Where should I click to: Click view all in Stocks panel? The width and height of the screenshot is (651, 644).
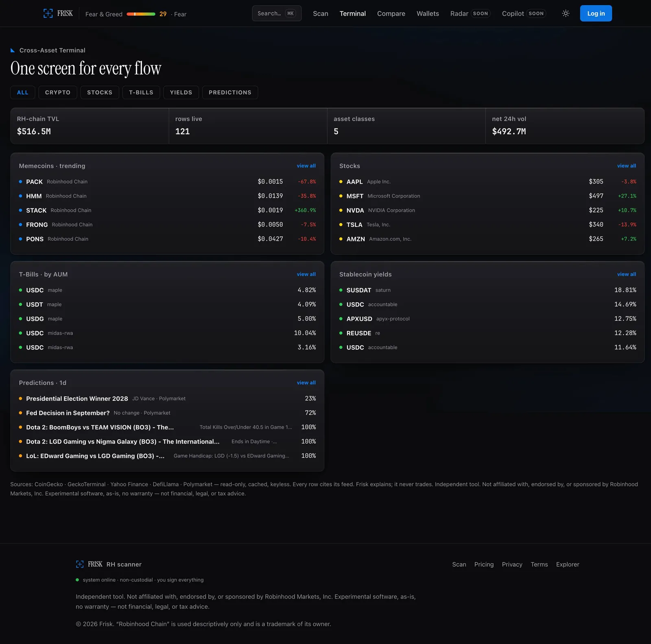627,166
